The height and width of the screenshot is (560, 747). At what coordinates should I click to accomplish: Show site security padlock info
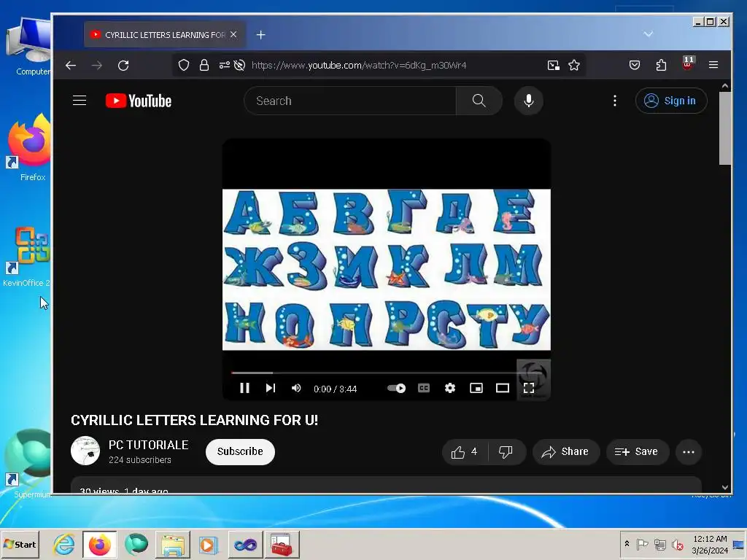click(x=204, y=65)
